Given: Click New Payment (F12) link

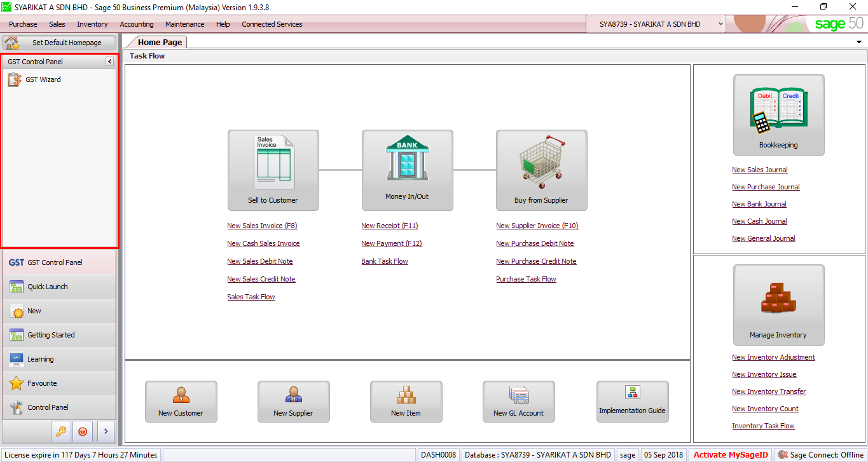Looking at the screenshot, I should point(392,243).
